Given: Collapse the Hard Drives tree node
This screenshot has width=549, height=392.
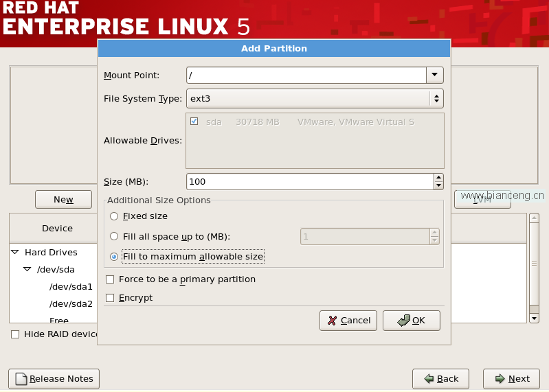Looking at the screenshot, I should coord(15,252).
